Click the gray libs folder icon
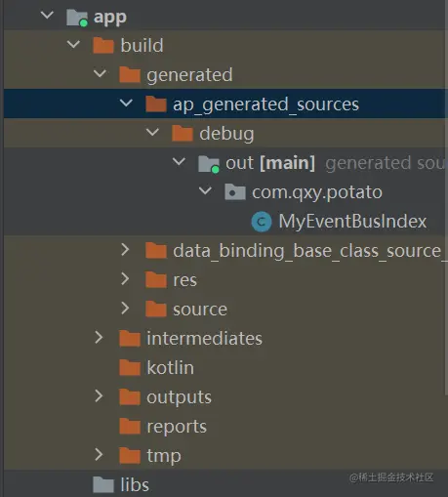 (x=103, y=484)
